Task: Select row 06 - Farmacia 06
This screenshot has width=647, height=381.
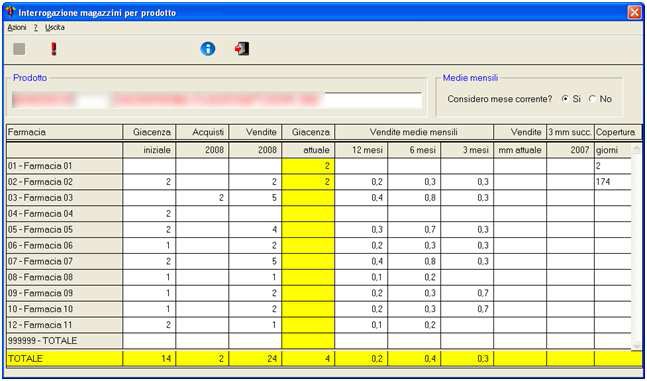Action: coord(64,245)
